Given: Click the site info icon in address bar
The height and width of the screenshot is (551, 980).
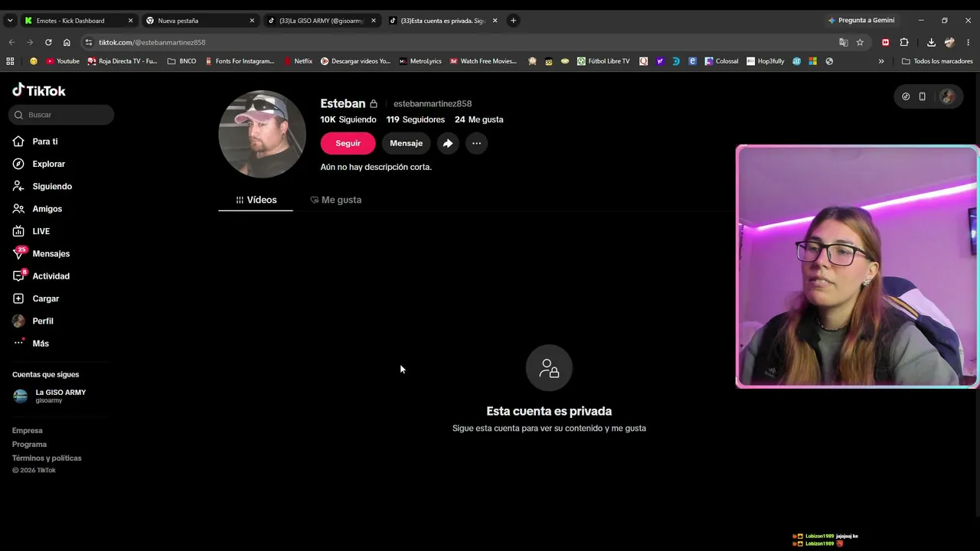Looking at the screenshot, I should tap(89, 42).
